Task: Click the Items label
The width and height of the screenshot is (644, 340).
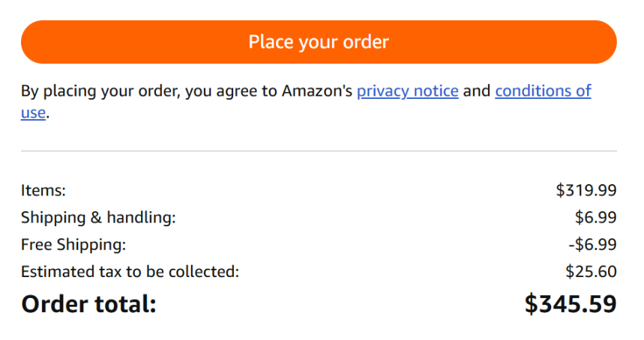Action: (x=43, y=190)
